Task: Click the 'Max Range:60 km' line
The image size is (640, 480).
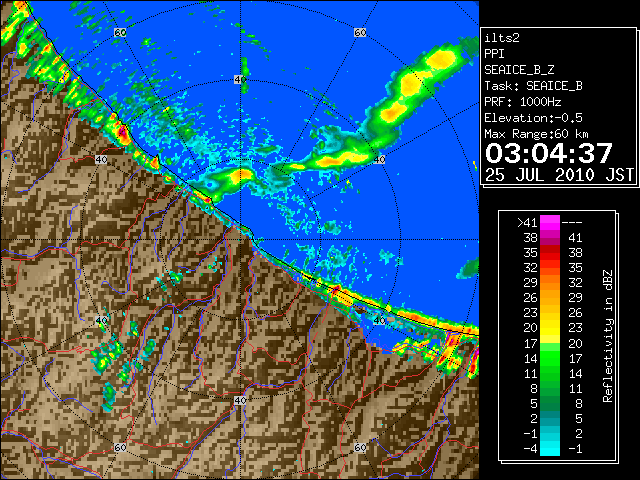Action: click(x=536, y=134)
